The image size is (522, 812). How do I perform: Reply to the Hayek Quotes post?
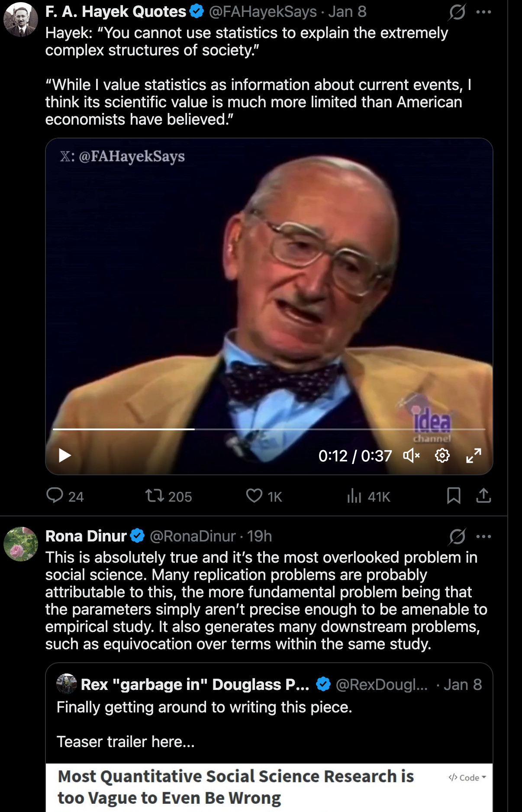(x=55, y=496)
